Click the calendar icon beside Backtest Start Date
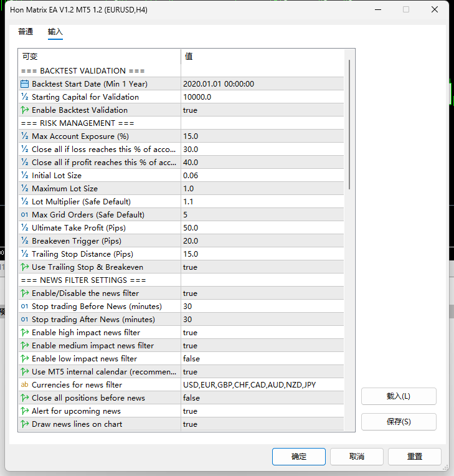The height and width of the screenshot is (476, 454). click(24, 83)
